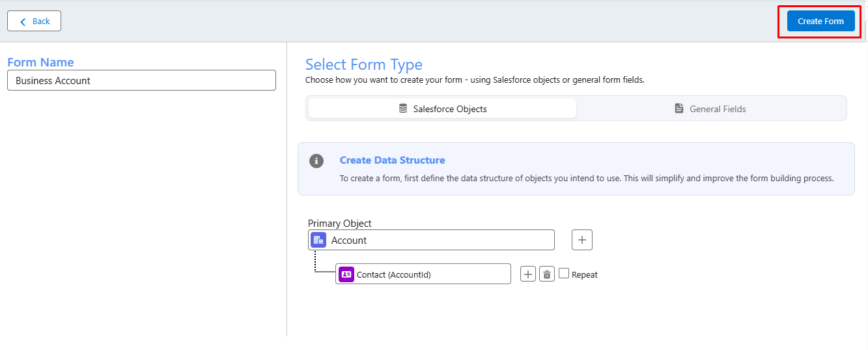This screenshot has width=868, height=350.
Task: Click the Select Form Type heading
Action: 363,65
